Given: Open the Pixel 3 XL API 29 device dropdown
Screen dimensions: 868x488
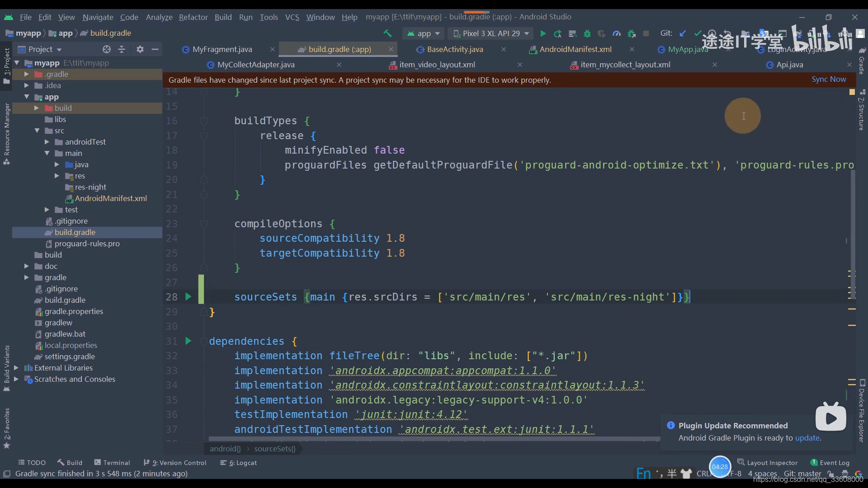Looking at the screenshot, I should pyautogui.click(x=491, y=33).
